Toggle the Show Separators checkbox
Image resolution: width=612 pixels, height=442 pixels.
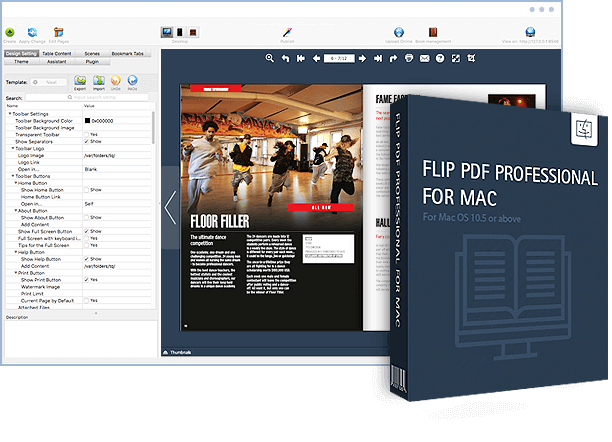86,141
